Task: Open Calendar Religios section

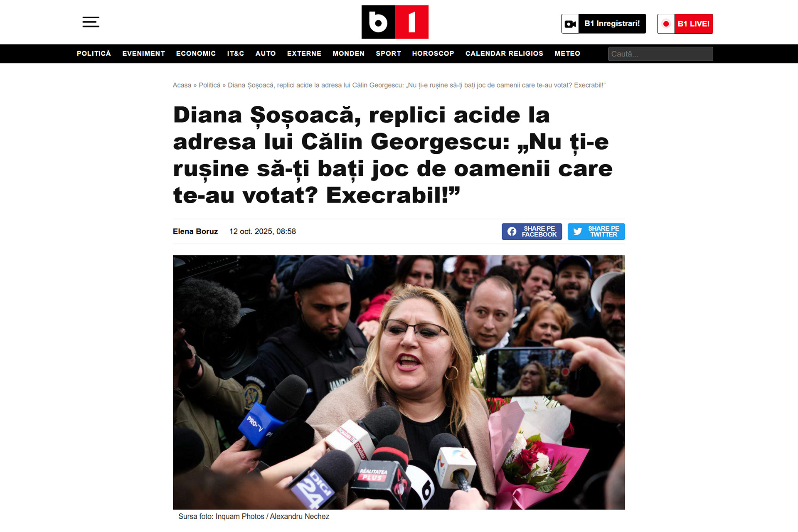Action: [504, 54]
